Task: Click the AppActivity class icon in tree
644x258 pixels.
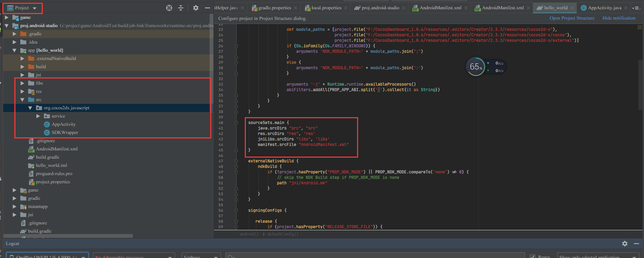Action: [47, 124]
